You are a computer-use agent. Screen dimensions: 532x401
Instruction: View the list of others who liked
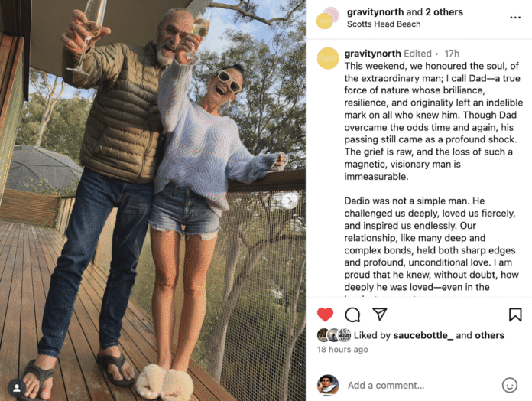[489, 335]
